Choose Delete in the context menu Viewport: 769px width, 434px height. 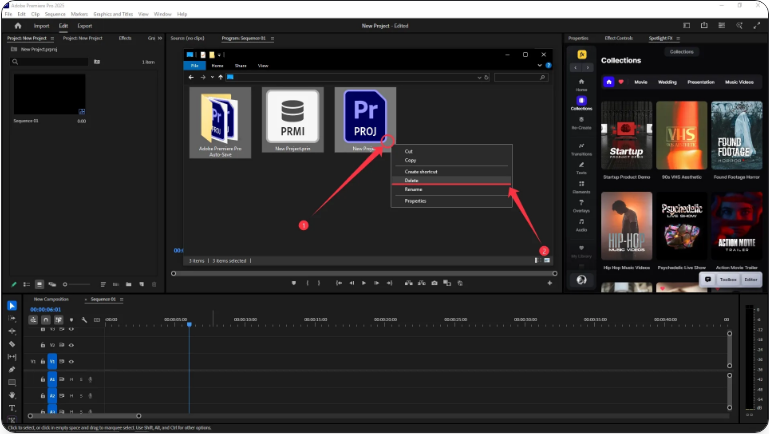click(411, 180)
